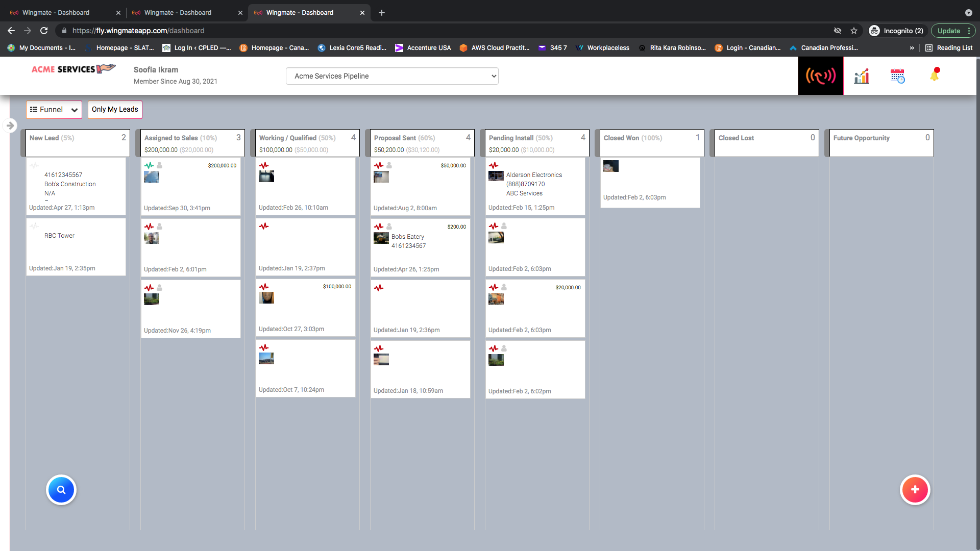Click the Bobs Eatery card thumbnail

[381, 238]
